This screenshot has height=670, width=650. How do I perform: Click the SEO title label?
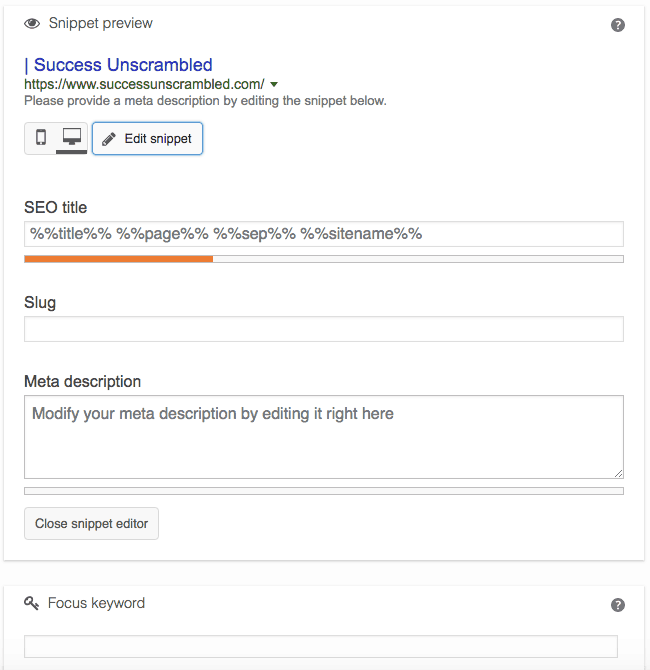tap(56, 208)
